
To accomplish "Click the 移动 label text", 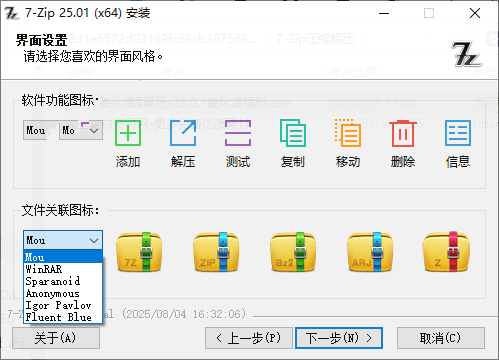I will tap(348, 162).
